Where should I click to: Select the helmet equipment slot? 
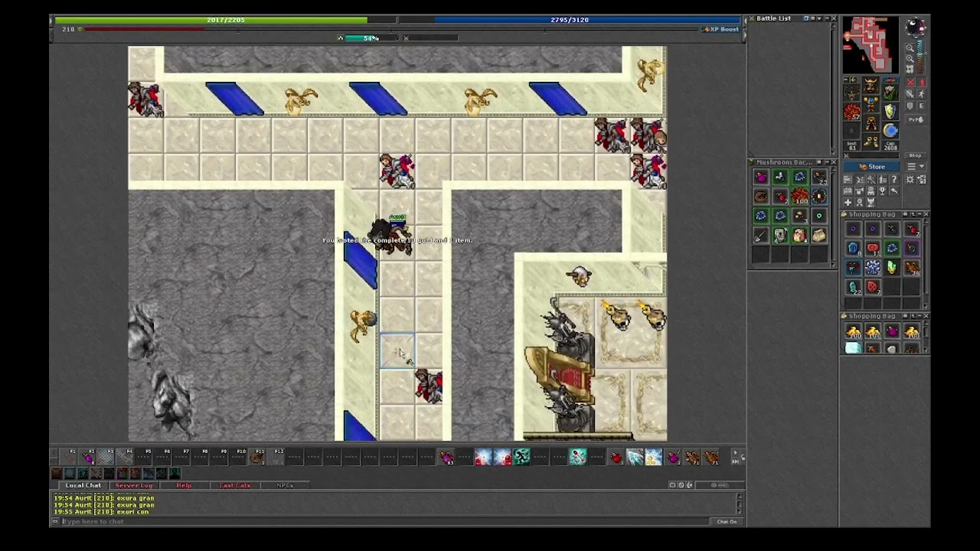(x=871, y=85)
